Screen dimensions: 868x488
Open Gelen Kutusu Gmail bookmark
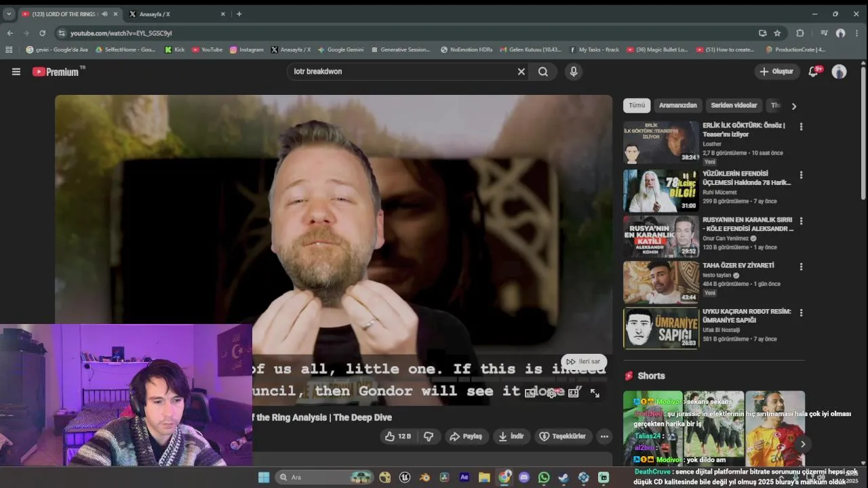pos(530,49)
